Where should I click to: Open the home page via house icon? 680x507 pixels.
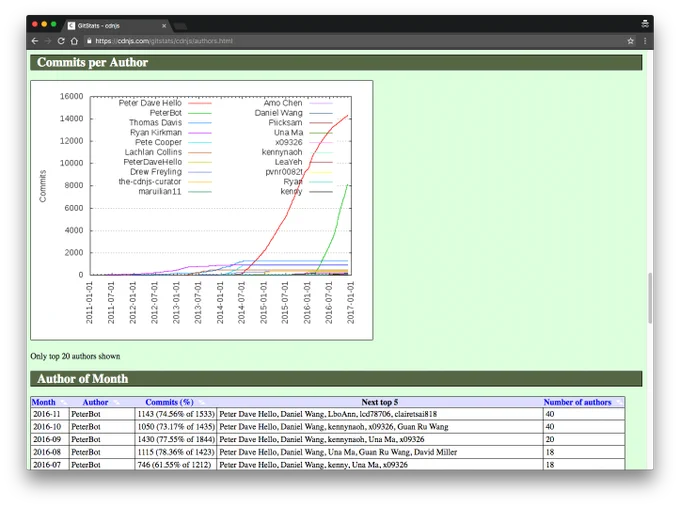point(74,41)
